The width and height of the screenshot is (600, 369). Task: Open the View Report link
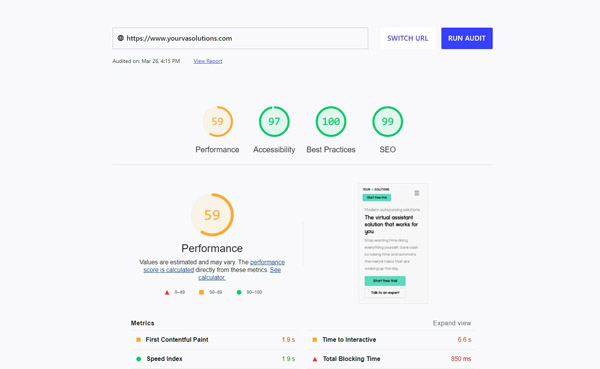[208, 61]
